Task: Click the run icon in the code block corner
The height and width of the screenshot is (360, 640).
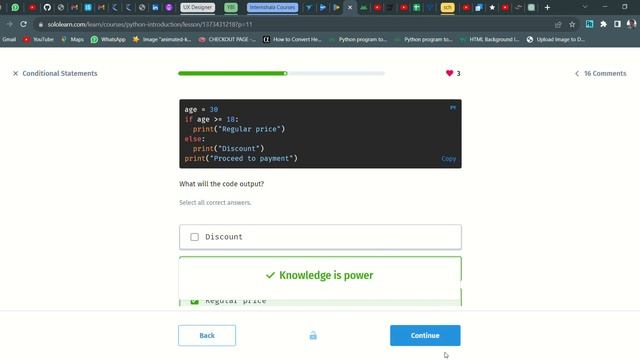Action: coord(453,108)
